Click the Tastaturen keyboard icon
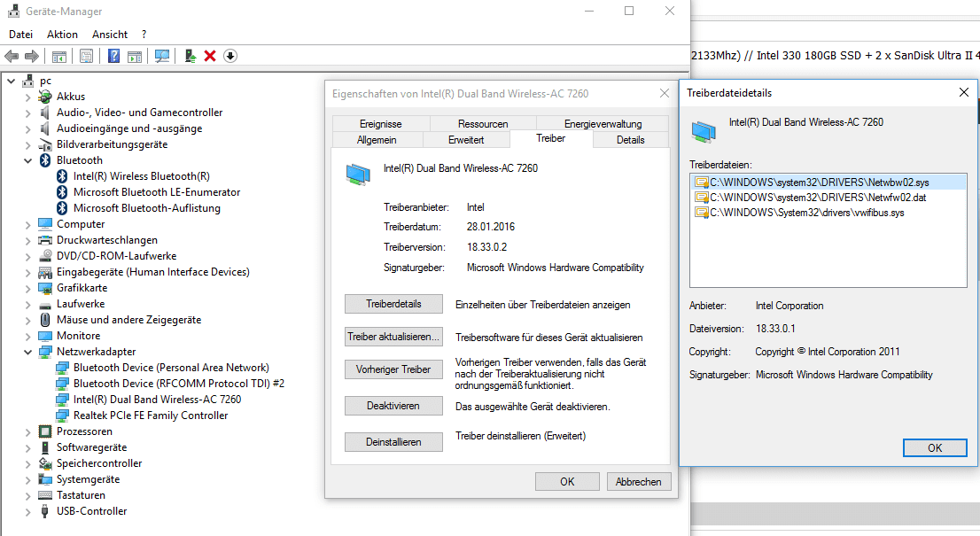 (x=45, y=494)
